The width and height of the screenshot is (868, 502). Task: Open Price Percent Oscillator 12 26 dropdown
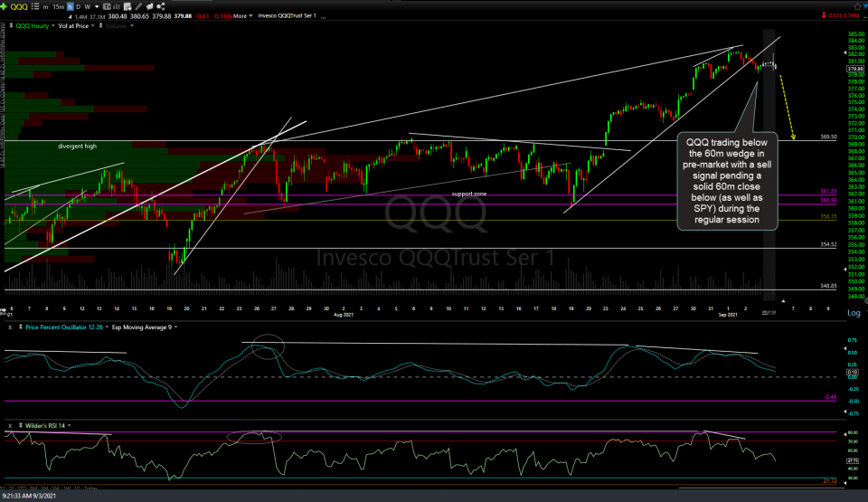pyautogui.click(x=107, y=327)
